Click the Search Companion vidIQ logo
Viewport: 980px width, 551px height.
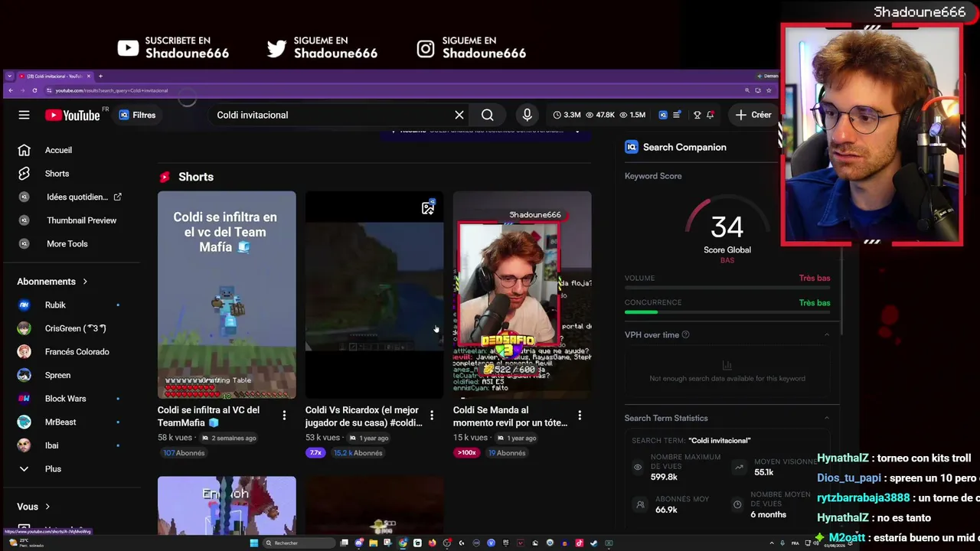632,147
